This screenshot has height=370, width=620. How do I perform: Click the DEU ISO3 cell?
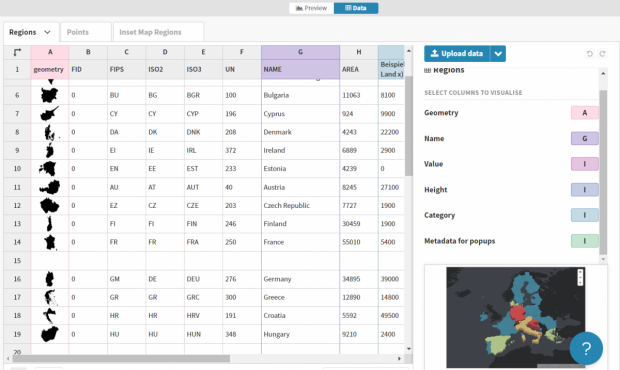pos(203,279)
